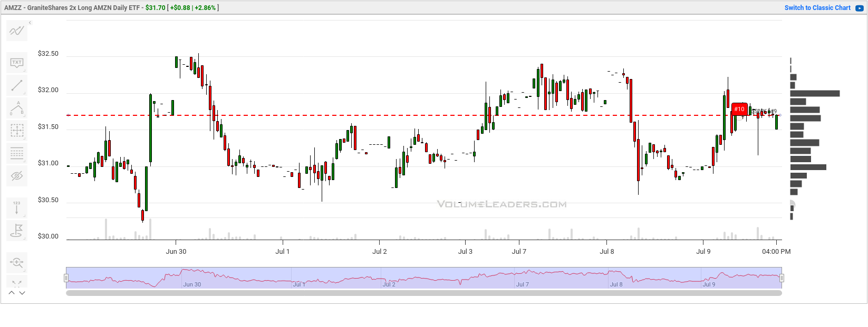The image size is (868, 327).
Task: Activate the zoom crosshair tool
Action: coord(17,262)
